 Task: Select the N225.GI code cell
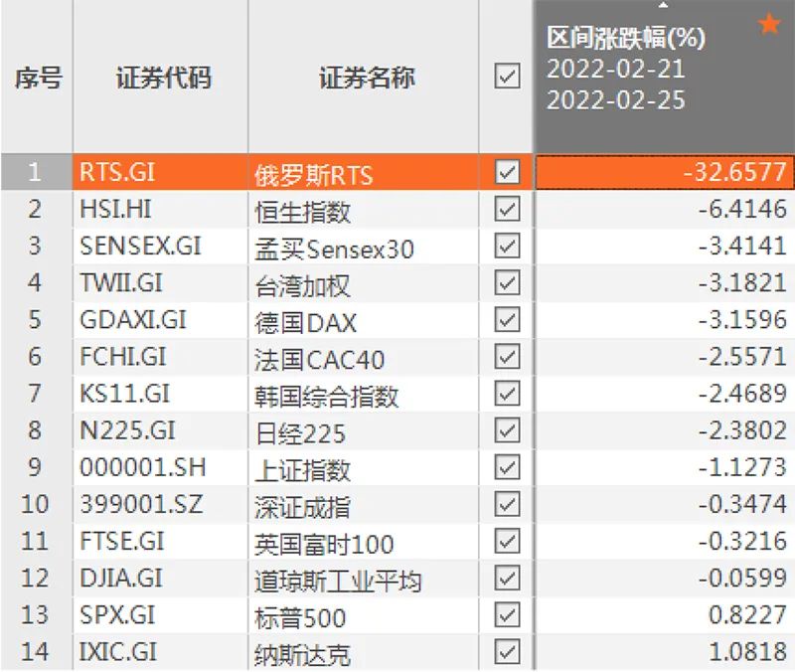point(161,430)
